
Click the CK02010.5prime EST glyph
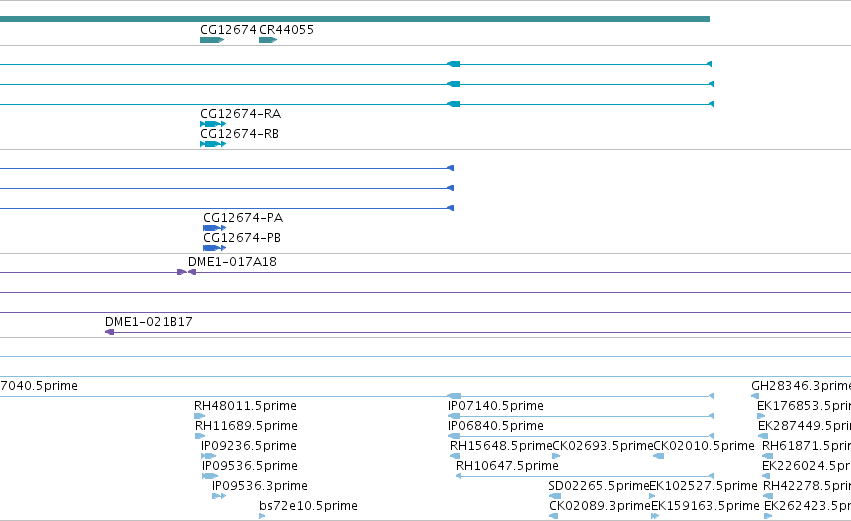pyautogui.click(x=658, y=456)
